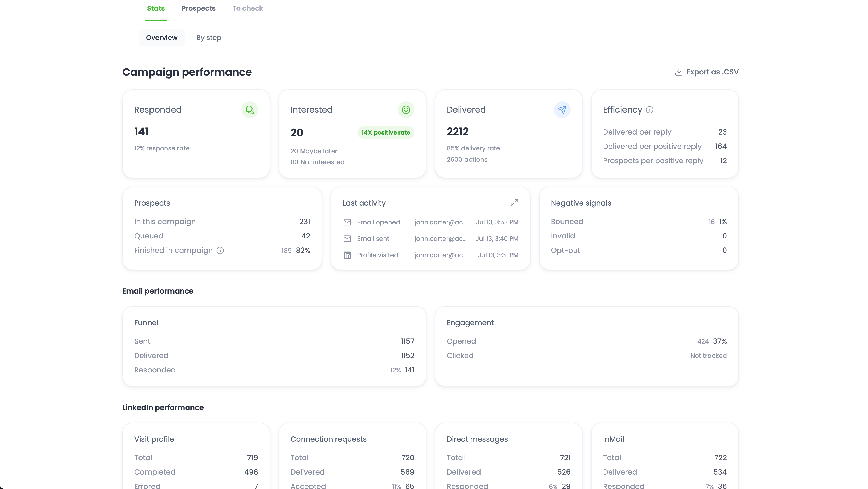Click the 14% positive rate badge

386,133
